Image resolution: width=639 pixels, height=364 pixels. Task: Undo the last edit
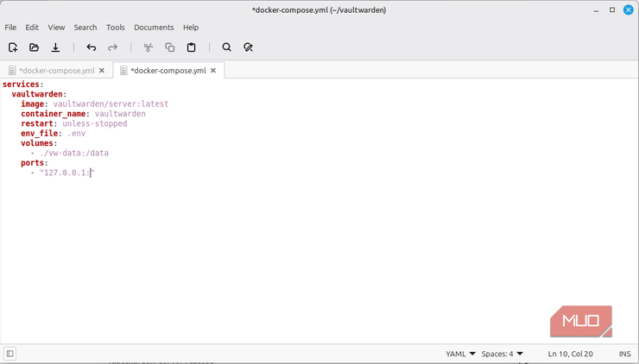[x=92, y=47]
